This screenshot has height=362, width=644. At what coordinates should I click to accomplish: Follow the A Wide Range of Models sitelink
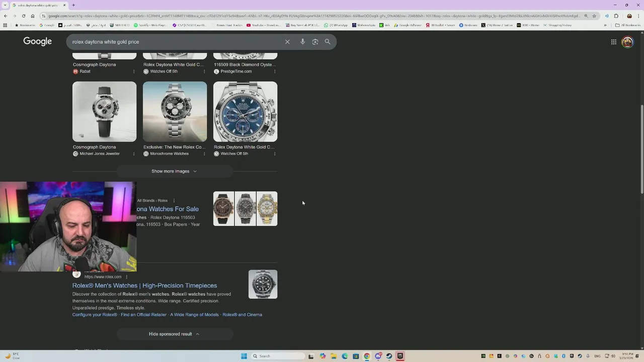point(194,315)
